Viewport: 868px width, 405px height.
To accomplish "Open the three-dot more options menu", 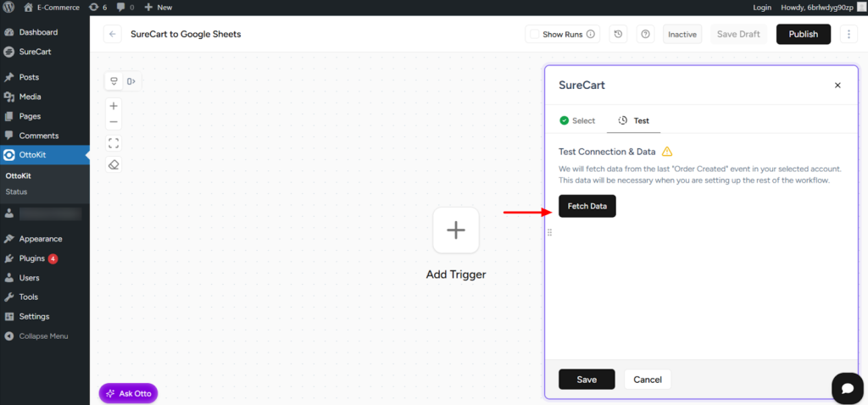I will point(849,35).
